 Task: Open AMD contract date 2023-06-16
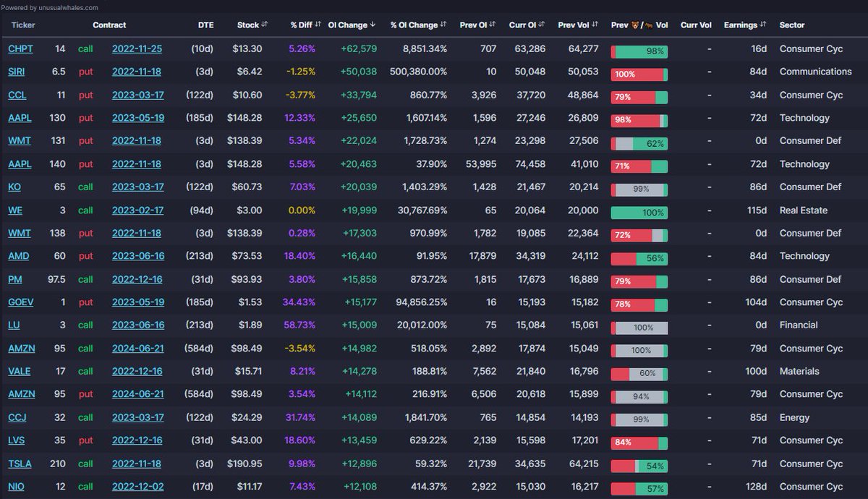[138, 256]
